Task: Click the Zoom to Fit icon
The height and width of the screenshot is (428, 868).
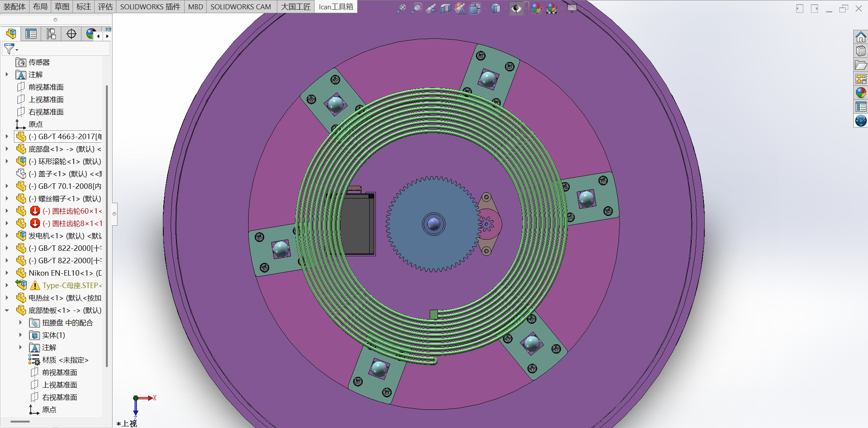Action: tap(401, 8)
